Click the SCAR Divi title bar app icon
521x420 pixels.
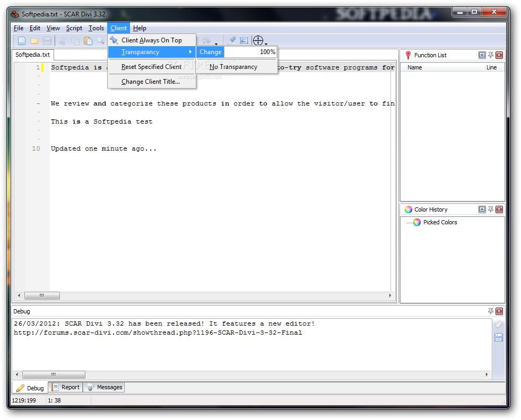click(15, 14)
